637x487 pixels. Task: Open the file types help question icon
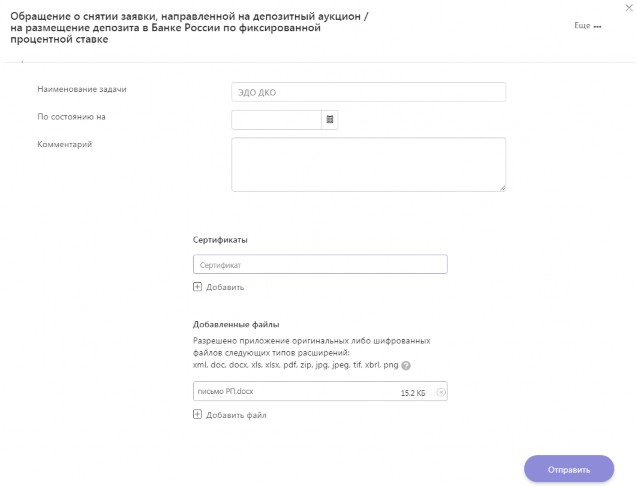point(406,365)
